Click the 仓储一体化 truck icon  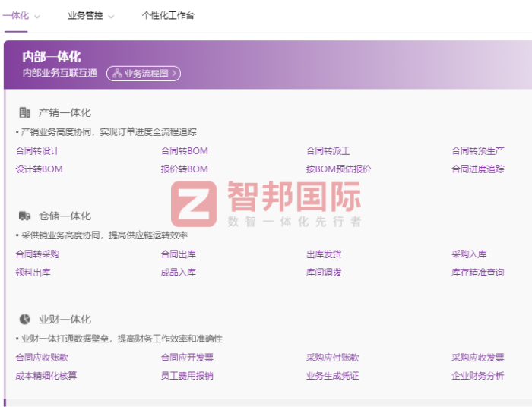click(25, 216)
